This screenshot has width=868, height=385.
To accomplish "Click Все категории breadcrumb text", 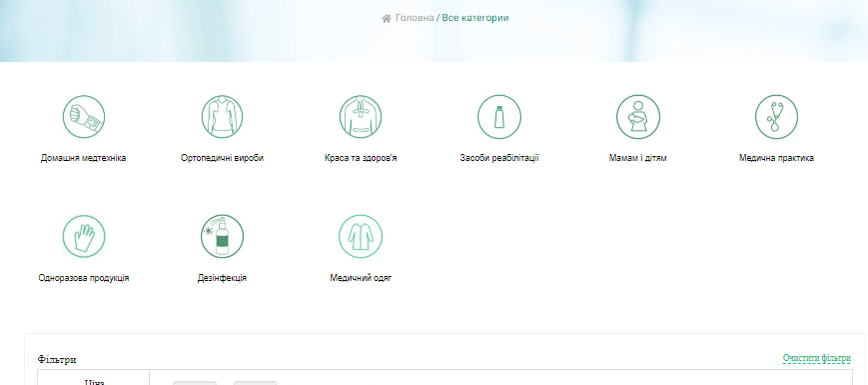I will click(475, 18).
